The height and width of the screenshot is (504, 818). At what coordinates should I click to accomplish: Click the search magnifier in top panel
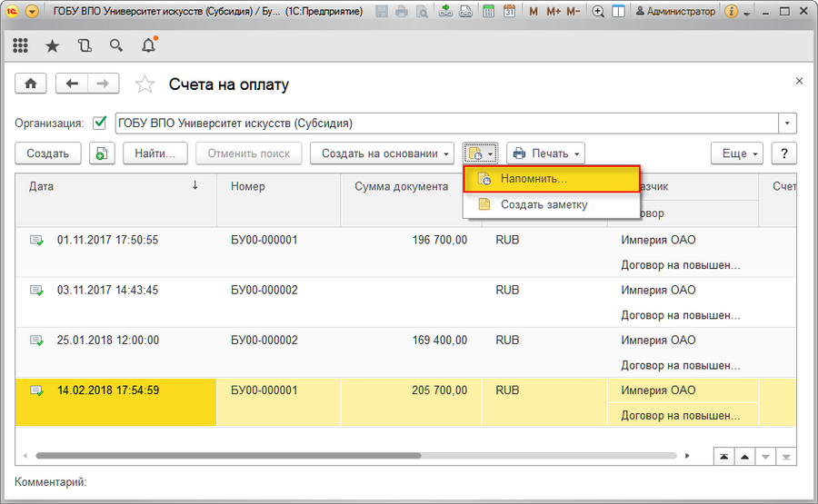115,45
